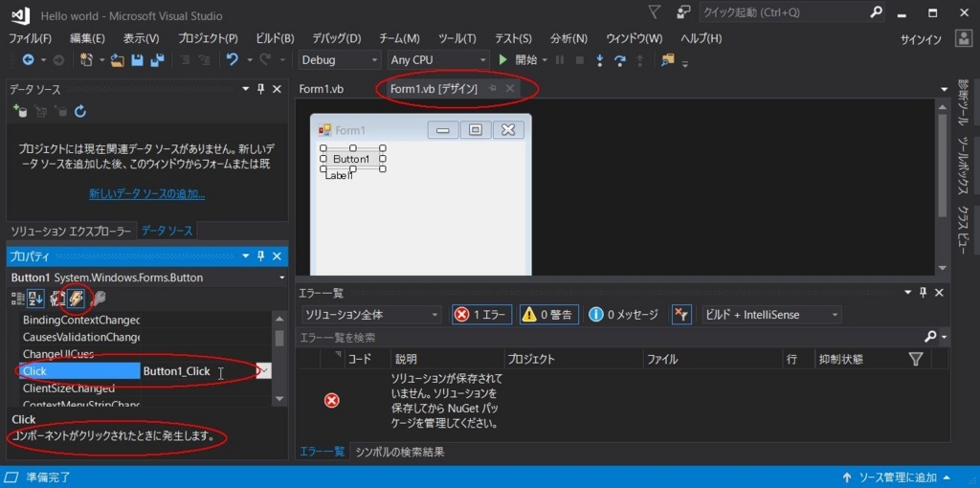
Task: Select the BindingContextChanged event row
Action: [x=145, y=320]
